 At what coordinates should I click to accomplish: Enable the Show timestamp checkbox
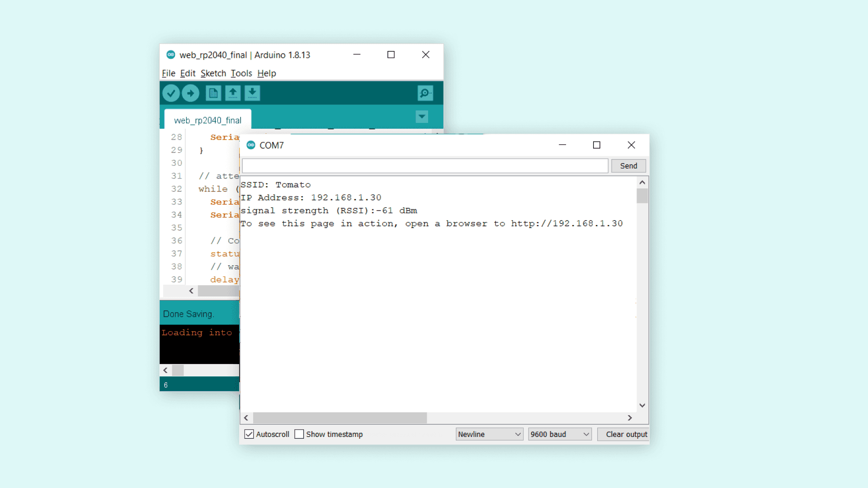(299, 434)
